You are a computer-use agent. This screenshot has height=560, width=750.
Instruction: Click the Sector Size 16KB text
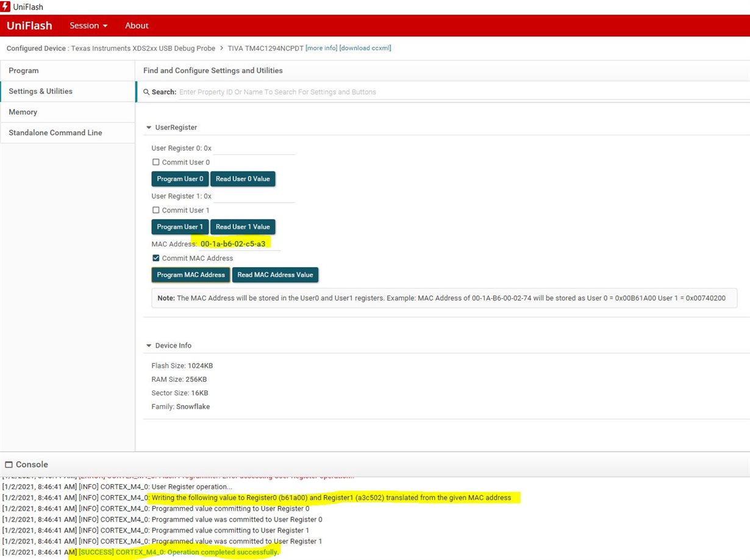(x=180, y=393)
